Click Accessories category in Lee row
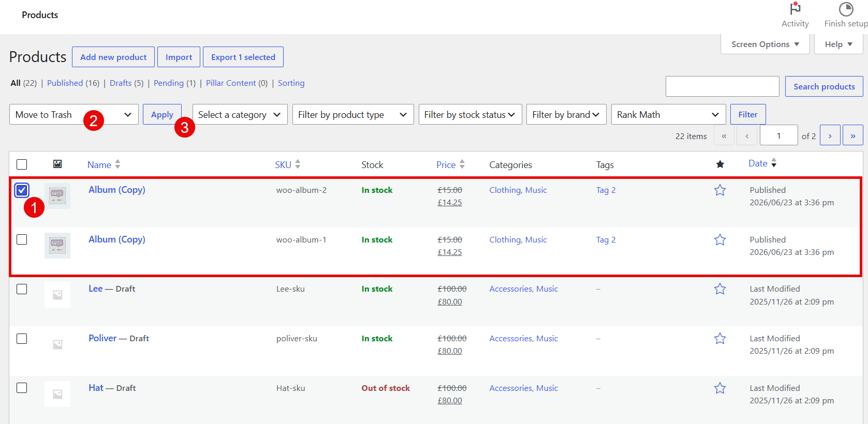Image resolution: width=868 pixels, height=424 pixels. 511,289
